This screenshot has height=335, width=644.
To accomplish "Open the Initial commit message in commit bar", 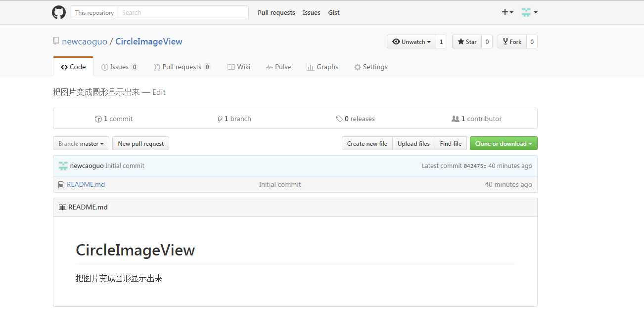I will [x=125, y=166].
